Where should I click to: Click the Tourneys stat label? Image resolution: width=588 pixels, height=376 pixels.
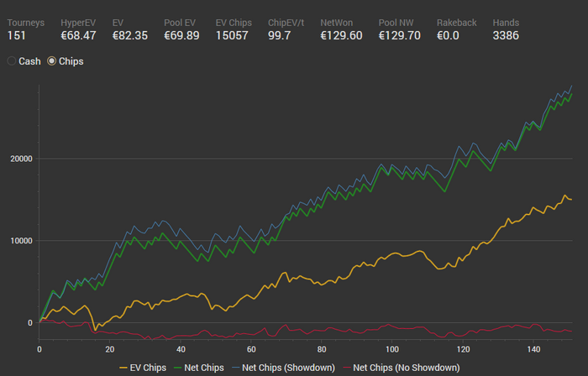pyautogui.click(x=26, y=23)
